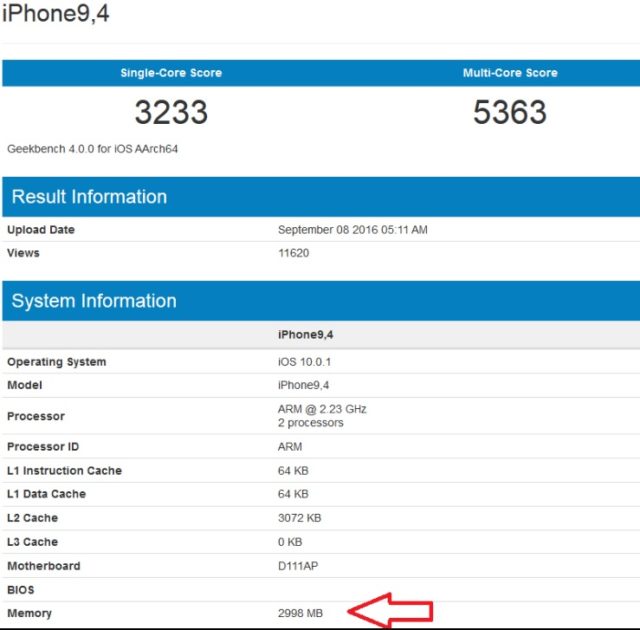Click the Processor ID label
This screenshot has width=640, height=630.
[43, 447]
